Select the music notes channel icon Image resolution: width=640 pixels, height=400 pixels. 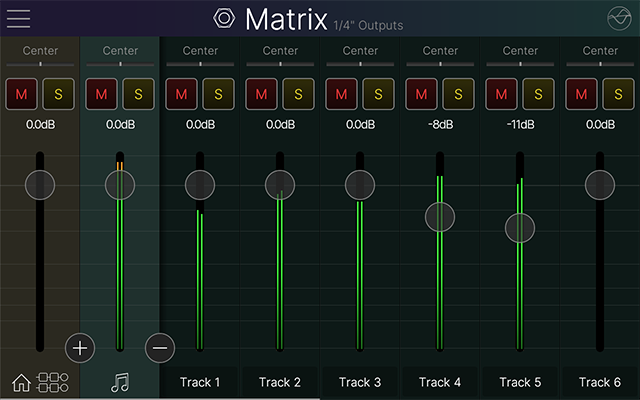pyautogui.click(x=120, y=382)
